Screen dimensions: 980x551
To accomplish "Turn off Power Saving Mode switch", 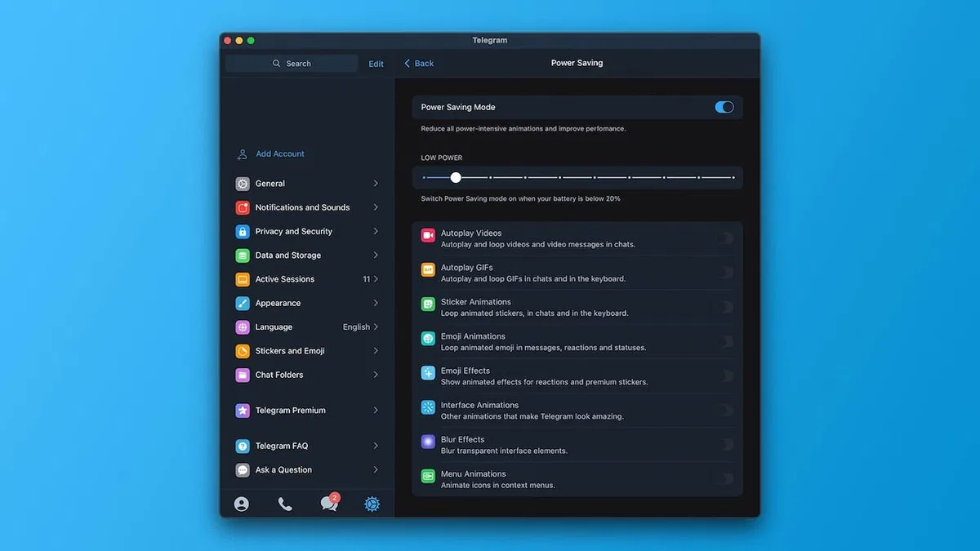I will pyautogui.click(x=724, y=107).
